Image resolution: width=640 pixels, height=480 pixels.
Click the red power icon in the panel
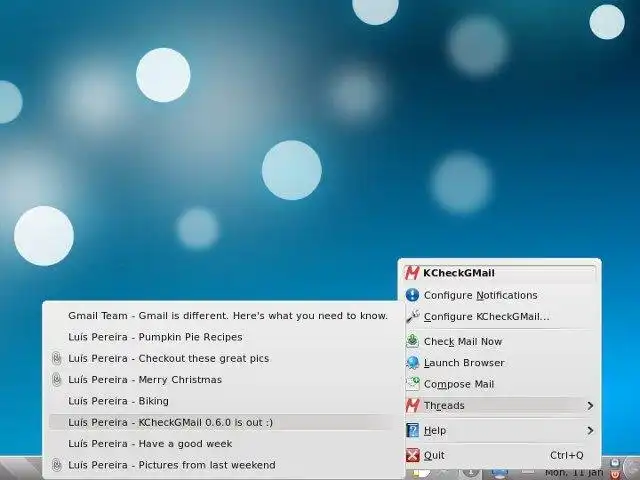coord(615,475)
